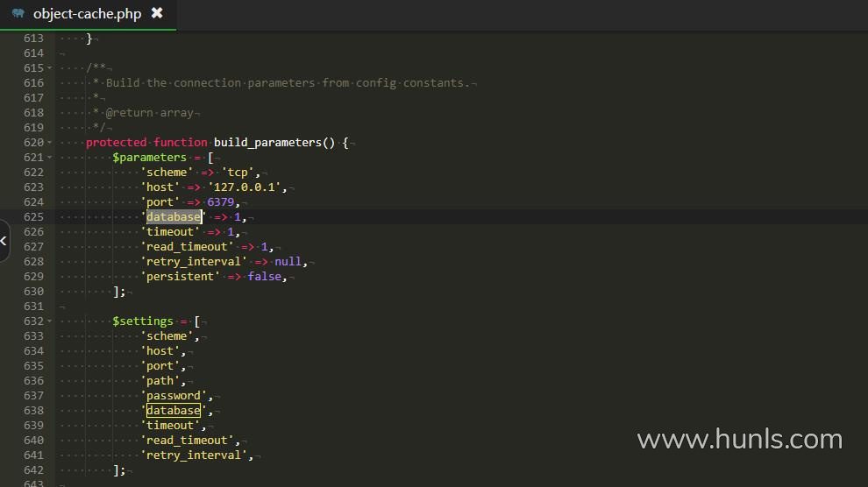Open the collapsed sidebar arrow handle
Image resolution: width=868 pixels, height=487 pixels.
pyautogui.click(x=4, y=241)
